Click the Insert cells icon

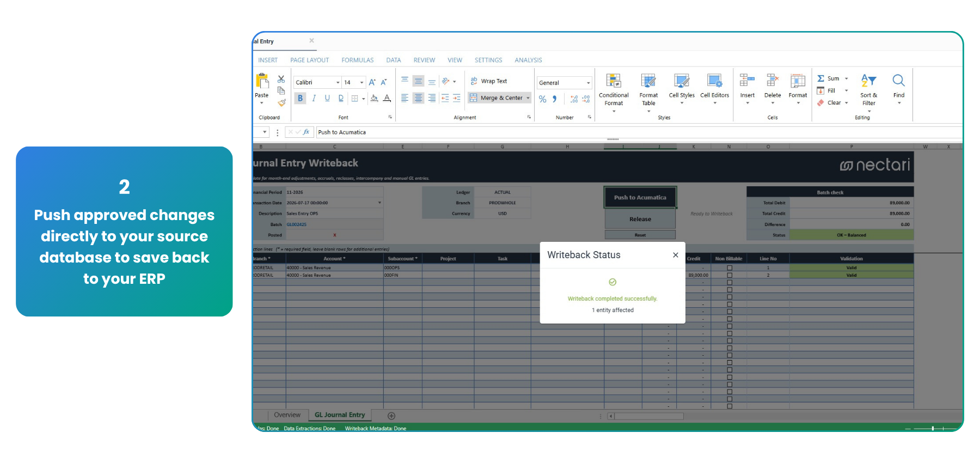click(747, 81)
